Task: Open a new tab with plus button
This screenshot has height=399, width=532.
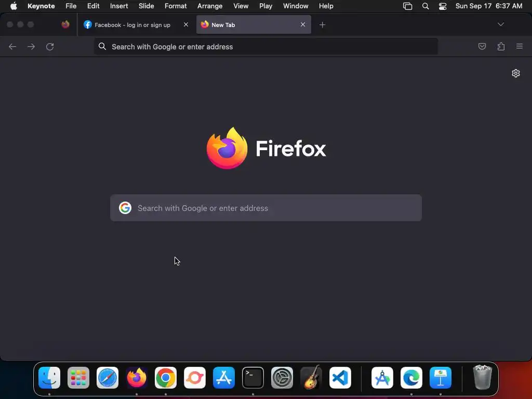Action: 322,25
